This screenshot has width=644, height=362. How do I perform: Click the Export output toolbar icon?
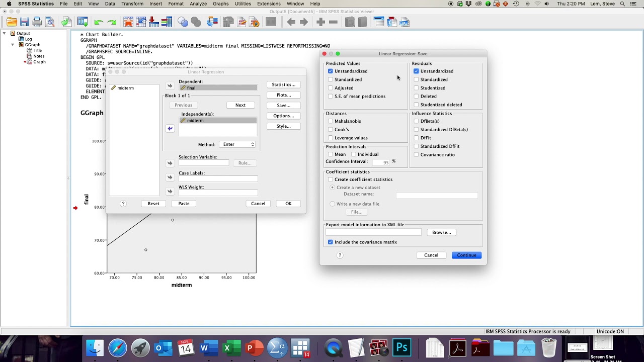66,22
